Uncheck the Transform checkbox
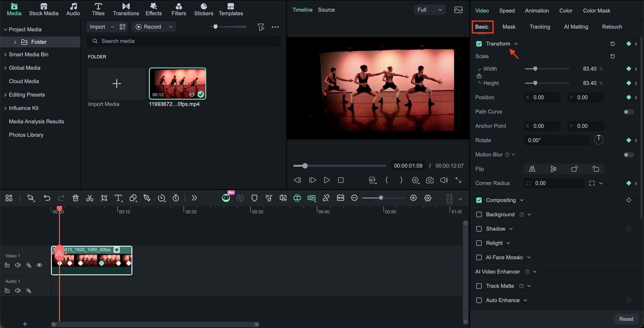This screenshot has width=644, height=328. click(479, 44)
